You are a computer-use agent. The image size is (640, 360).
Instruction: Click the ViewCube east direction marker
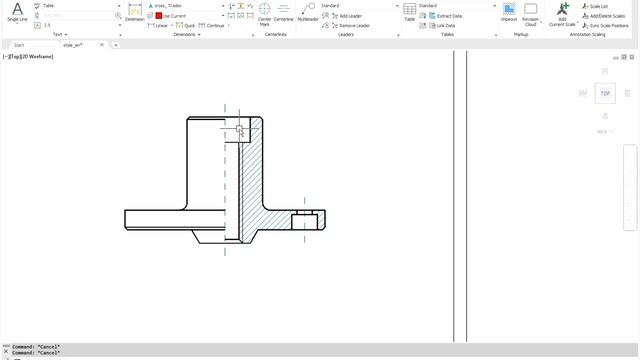point(628,93)
